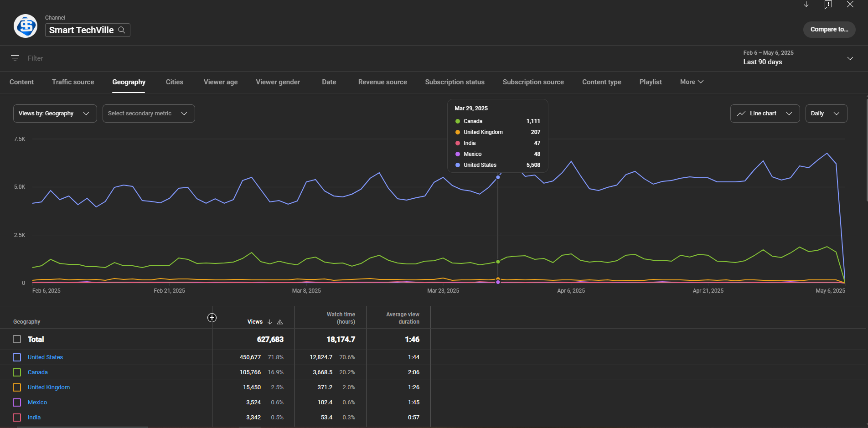Sort by Views descending arrow
This screenshot has width=868, height=428.
tap(270, 322)
